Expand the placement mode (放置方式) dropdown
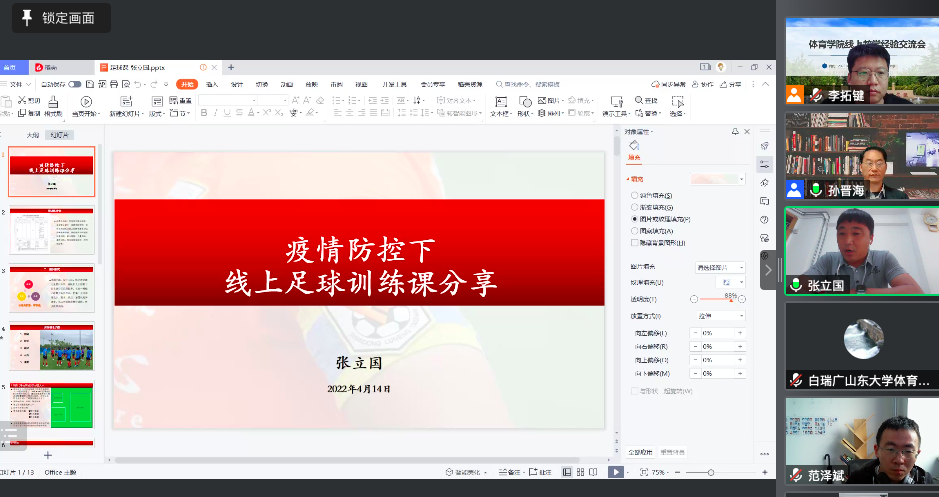This screenshot has width=939, height=497. [741, 316]
